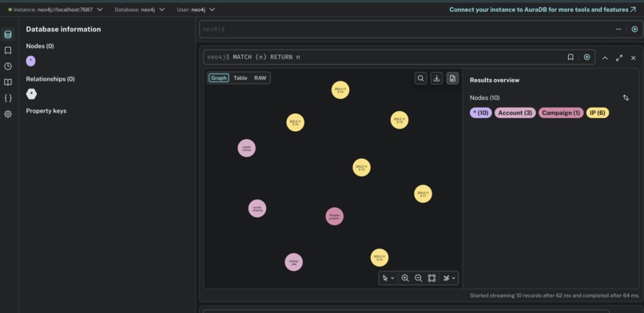The width and height of the screenshot is (644, 313).
Task: Click the Nodes (0) heading in sidebar
Action: click(40, 46)
